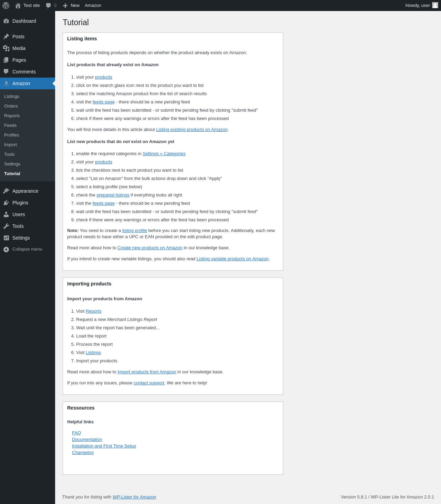441x504 pixels.
Task: Go to the Profiles submenu page
Action: tap(12, 135)
